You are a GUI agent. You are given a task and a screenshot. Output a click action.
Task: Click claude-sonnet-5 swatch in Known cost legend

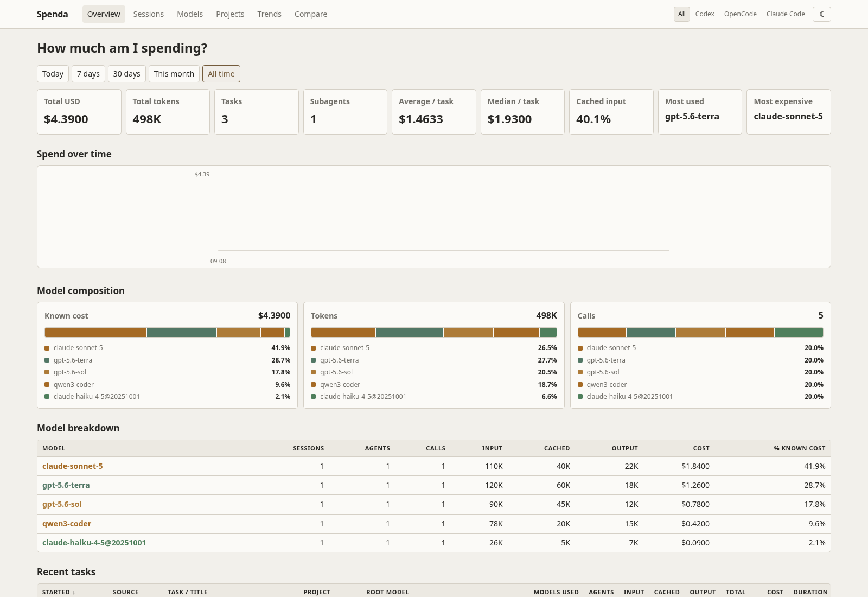47,348
